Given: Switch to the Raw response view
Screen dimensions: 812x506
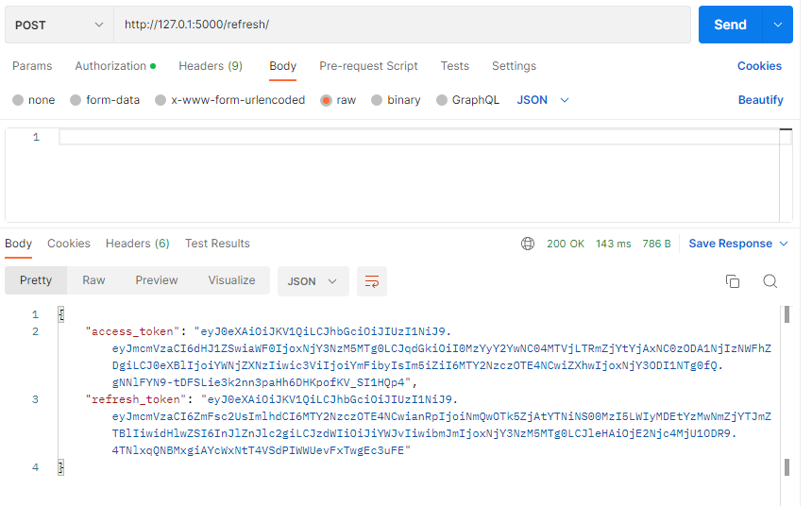Looking at the screenshot, I should tap(93, 280).
